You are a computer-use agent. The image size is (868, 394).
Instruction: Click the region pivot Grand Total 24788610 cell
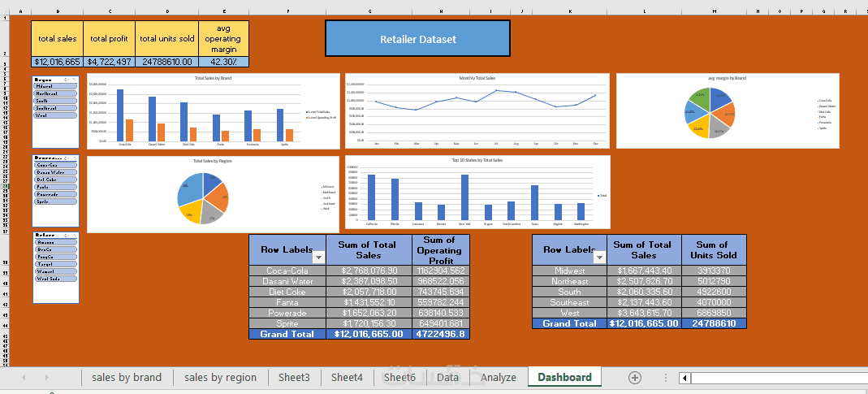point(714,323)
